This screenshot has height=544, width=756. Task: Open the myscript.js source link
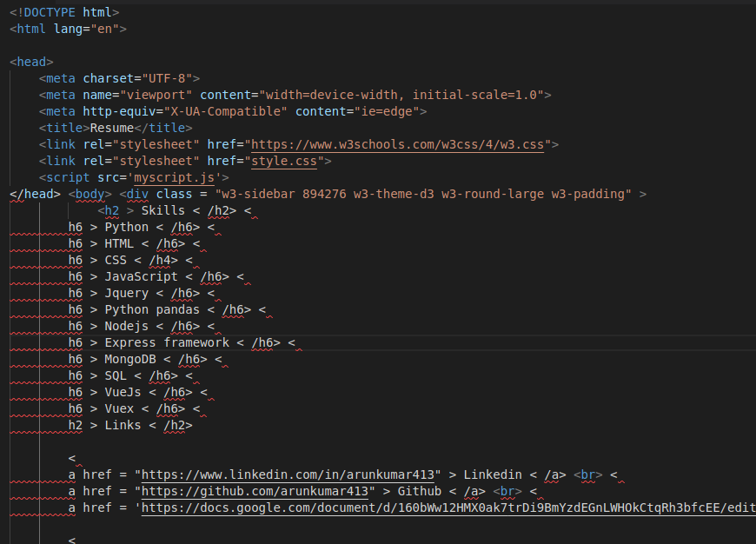[174, 177]
